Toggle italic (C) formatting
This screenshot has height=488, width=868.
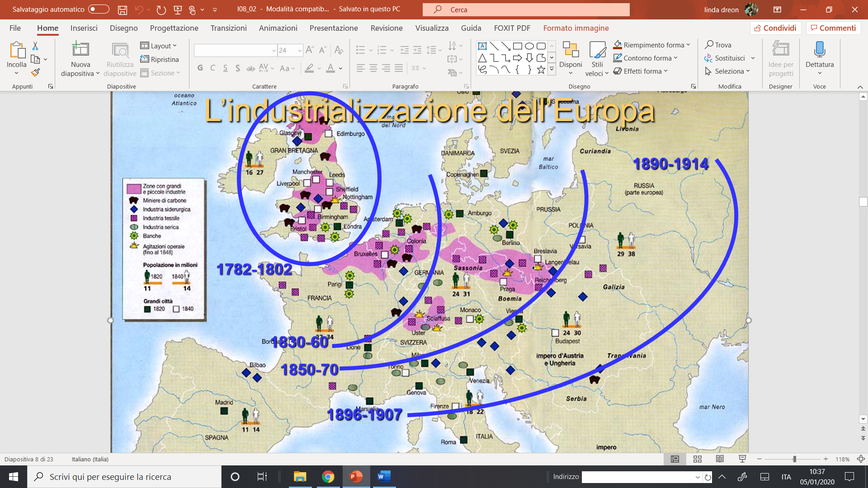pos(213,68)
